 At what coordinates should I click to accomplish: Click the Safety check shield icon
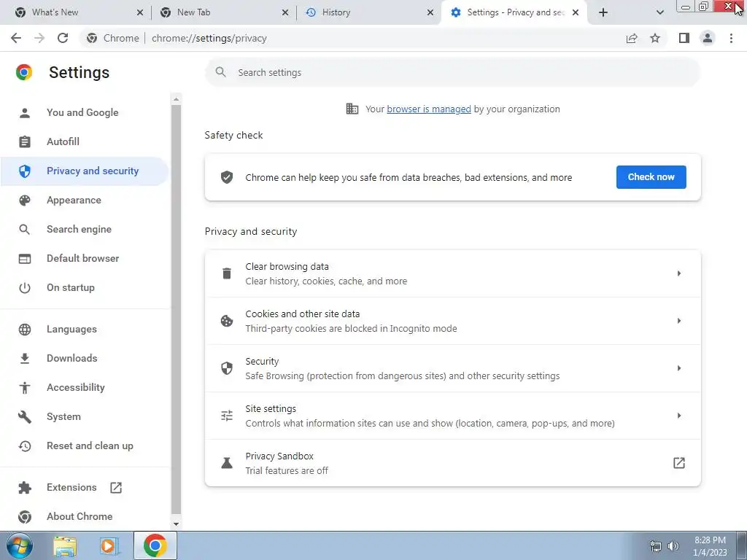pyautogui.click(x=227, y=177)
